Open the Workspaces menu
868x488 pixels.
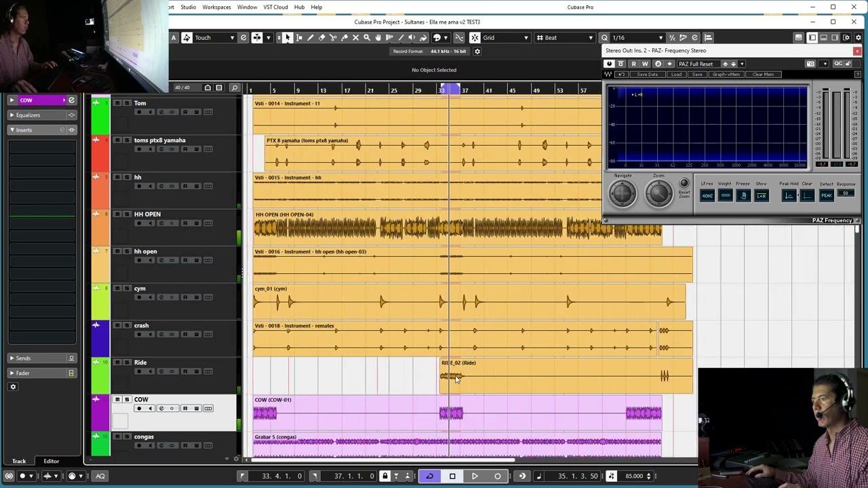pyautogui.click(x=217, y=7)
